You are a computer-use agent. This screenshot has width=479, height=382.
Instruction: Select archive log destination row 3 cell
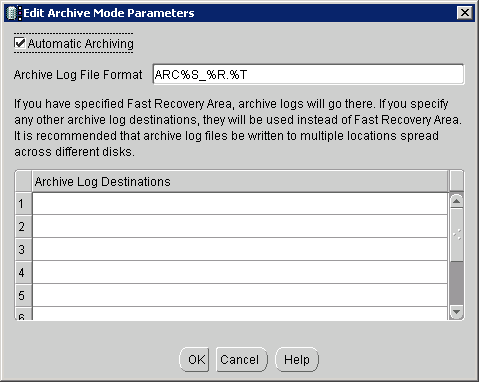pos(240,249)
